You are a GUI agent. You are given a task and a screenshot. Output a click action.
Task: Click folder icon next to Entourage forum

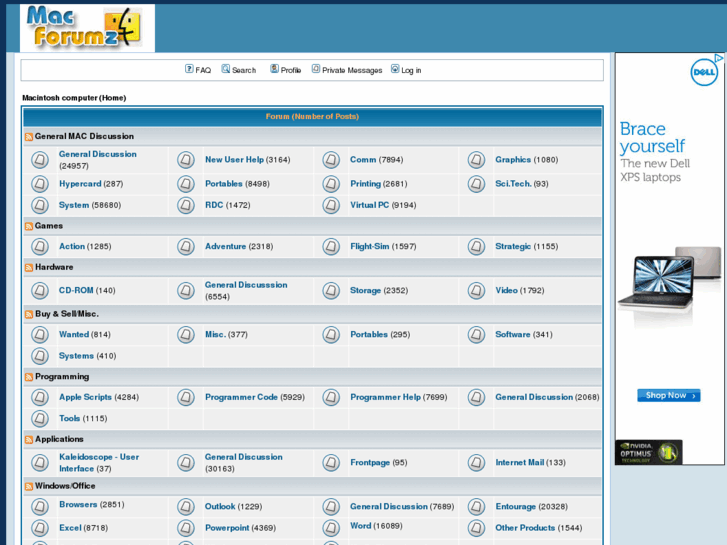tap(476, 507)
